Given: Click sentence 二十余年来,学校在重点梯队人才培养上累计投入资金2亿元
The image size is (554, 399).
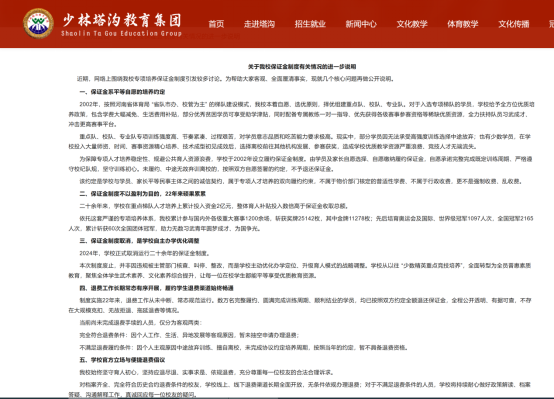Looking at the screenshot, I should pos(214,206).
